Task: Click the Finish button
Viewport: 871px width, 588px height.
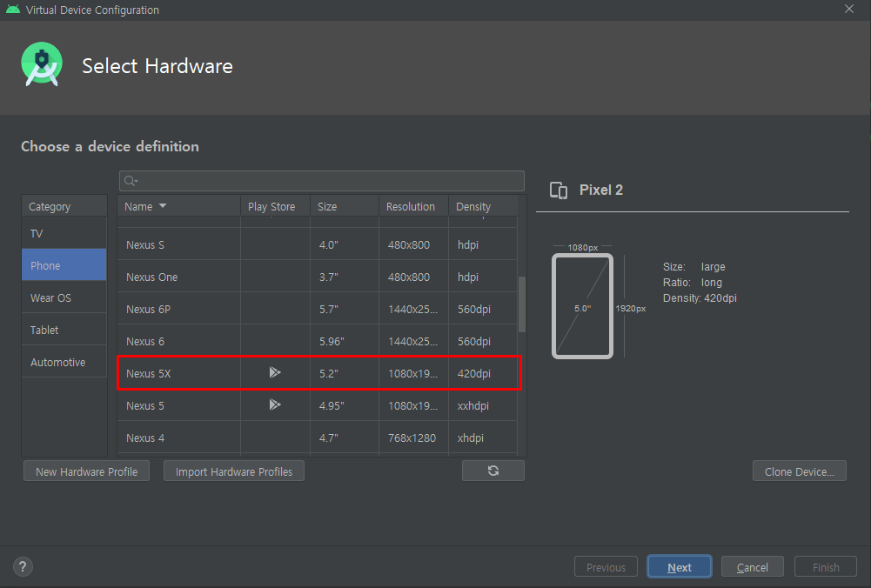Action: pyautogui.click(x=826, y=567)
